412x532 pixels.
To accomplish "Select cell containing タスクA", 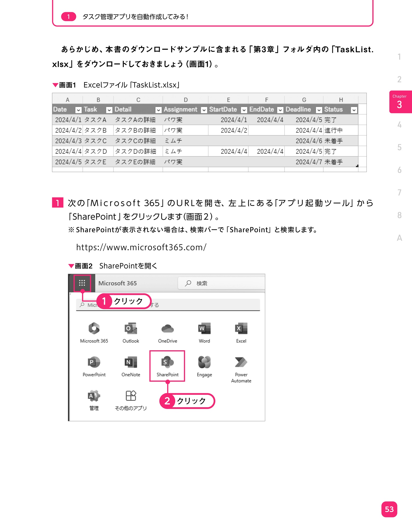I will click(98, 120).
